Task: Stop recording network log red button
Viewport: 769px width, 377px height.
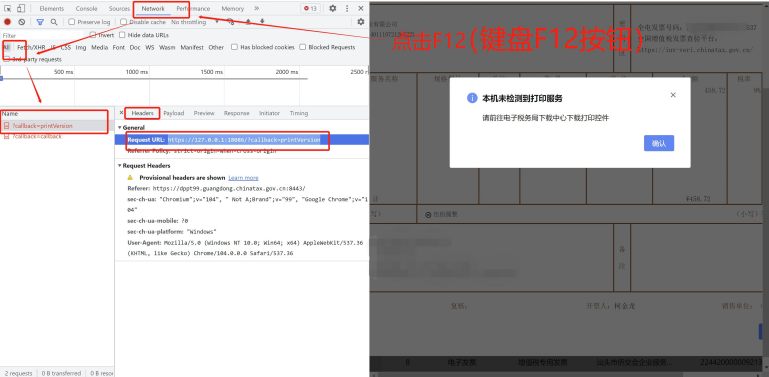Action: point(7,22)
